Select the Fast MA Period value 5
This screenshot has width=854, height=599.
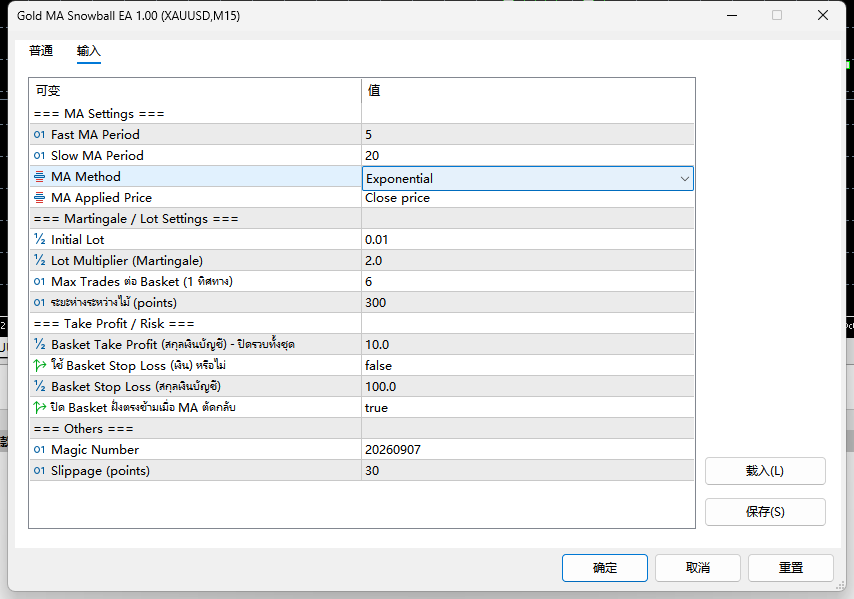(x=528, y=135)
